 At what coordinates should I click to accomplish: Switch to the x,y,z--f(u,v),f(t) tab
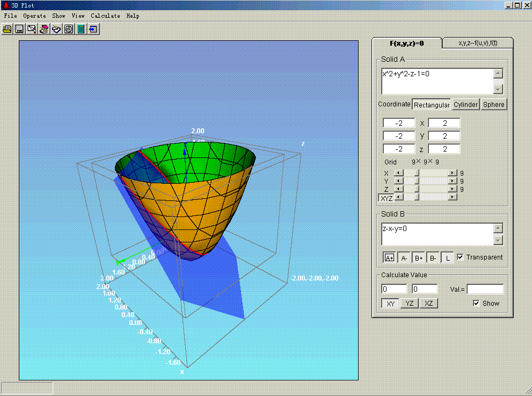click(478, 43)
